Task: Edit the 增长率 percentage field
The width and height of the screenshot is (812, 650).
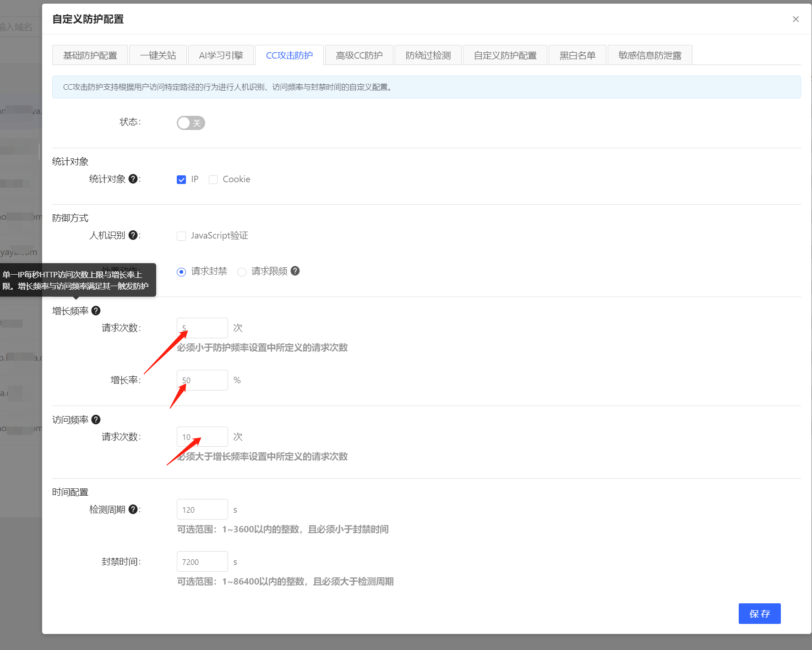Action: pos(202,380)
